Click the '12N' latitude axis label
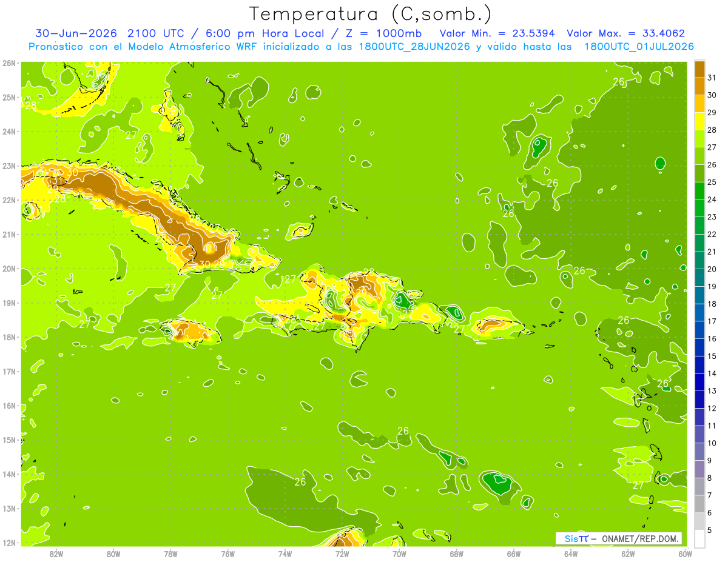This screenshot has width=728, height=562. tap(9, 543)
